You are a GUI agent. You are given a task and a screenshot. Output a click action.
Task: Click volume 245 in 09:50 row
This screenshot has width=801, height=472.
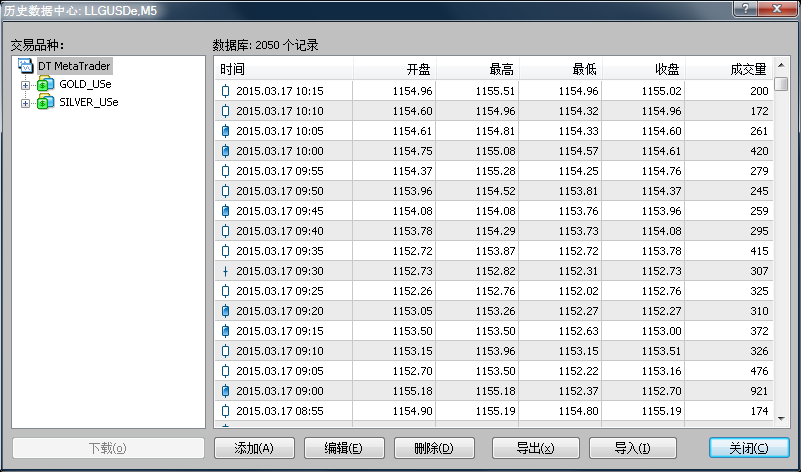pyautogui.click(x=759, y=191)
